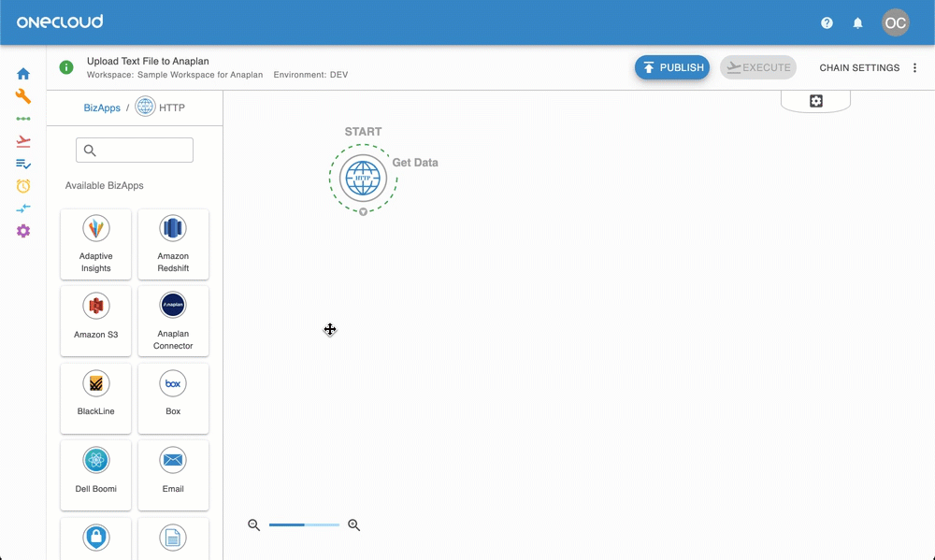
Task: Click the workspace name text
Action: [x=200, y=75]
